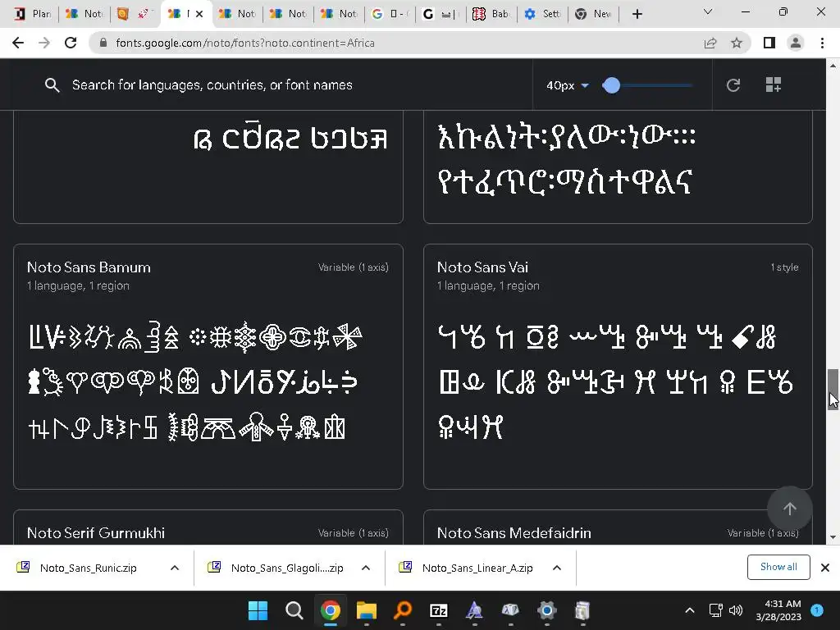Screen dimensions: 840x630
Task: Switch to the Not tab just before the G tabs
Action: click(339, 14)
